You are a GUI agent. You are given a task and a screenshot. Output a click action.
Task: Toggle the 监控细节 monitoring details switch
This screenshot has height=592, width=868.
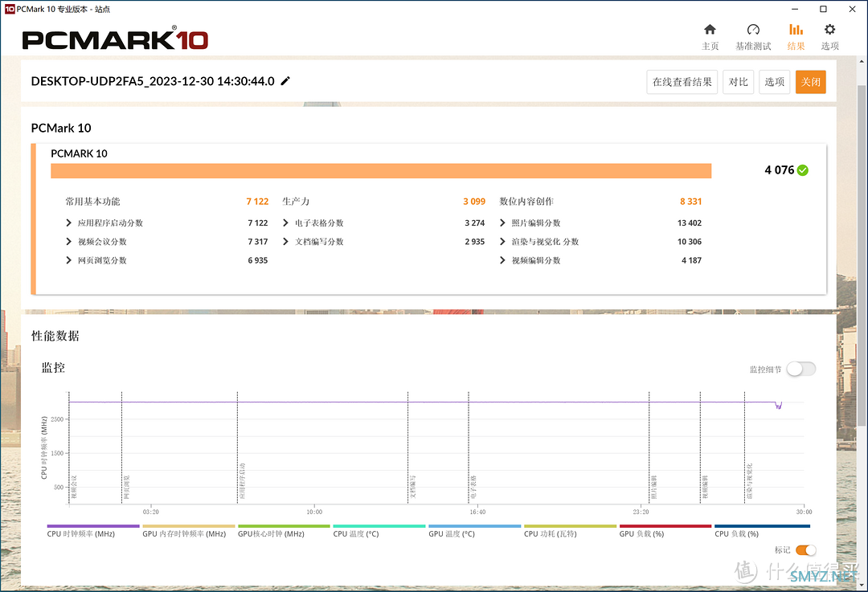click(x=801, y=369)
